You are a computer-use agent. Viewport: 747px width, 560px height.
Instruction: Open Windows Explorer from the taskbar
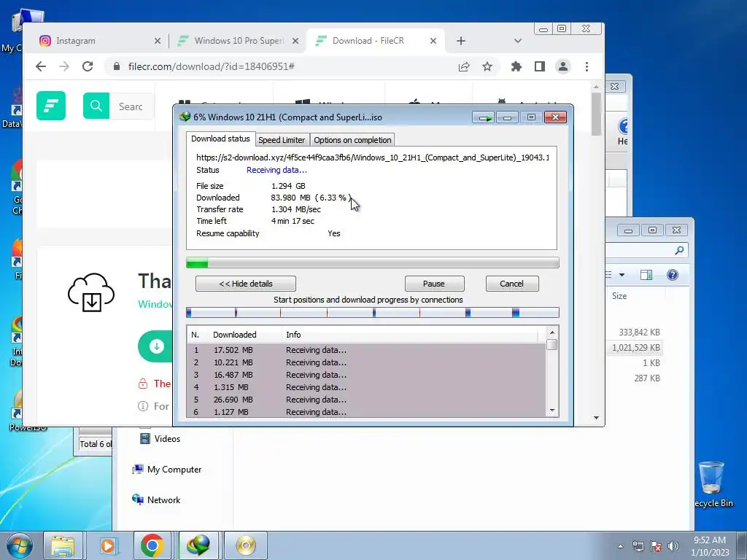(x=63, y=545)
